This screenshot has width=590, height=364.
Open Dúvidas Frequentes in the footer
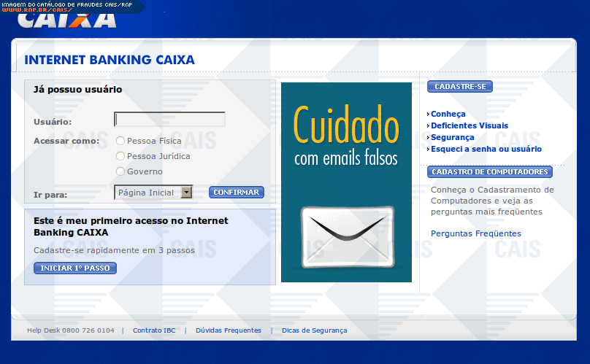229,330
